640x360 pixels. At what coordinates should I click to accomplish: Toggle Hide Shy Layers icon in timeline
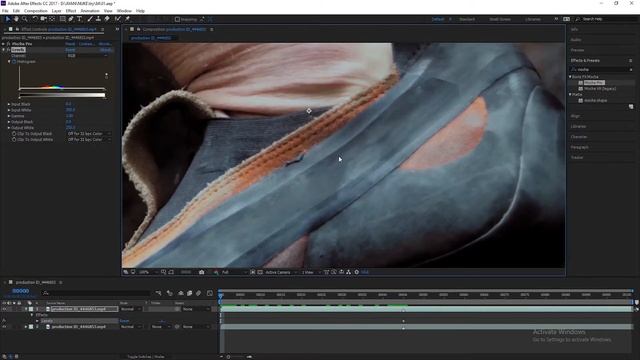(181, 293)
